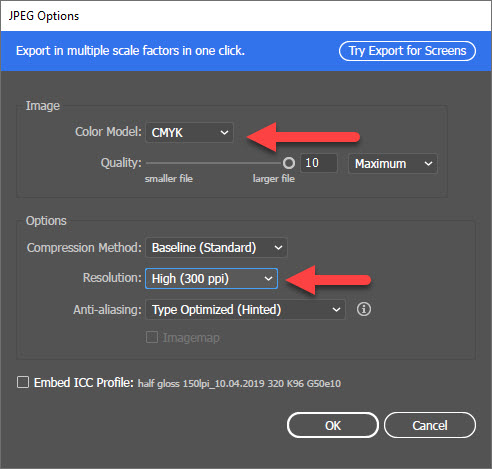Screen dimensions: 492x469
Task: Click the Anti-aliasing dropdown chevron arrow
Action: (336, 310)
